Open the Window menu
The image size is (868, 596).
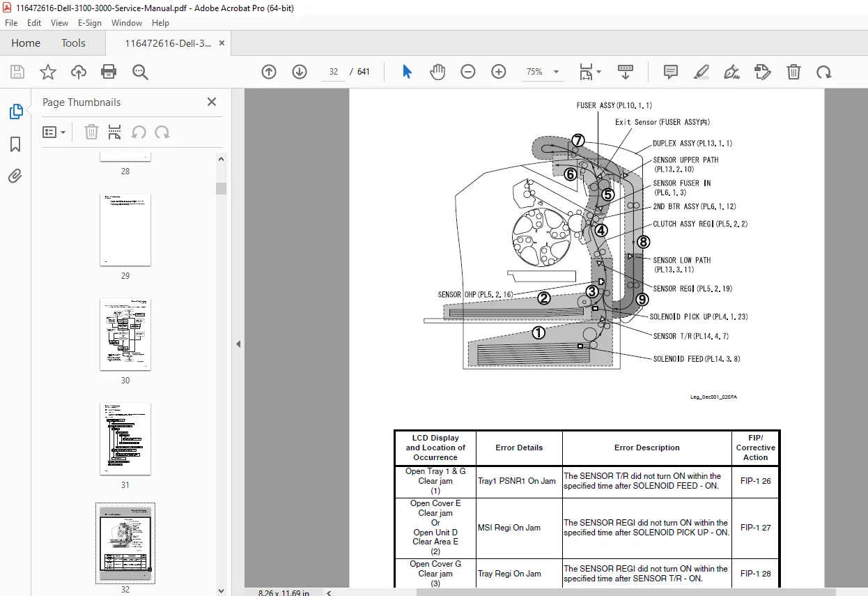[127, 23]
